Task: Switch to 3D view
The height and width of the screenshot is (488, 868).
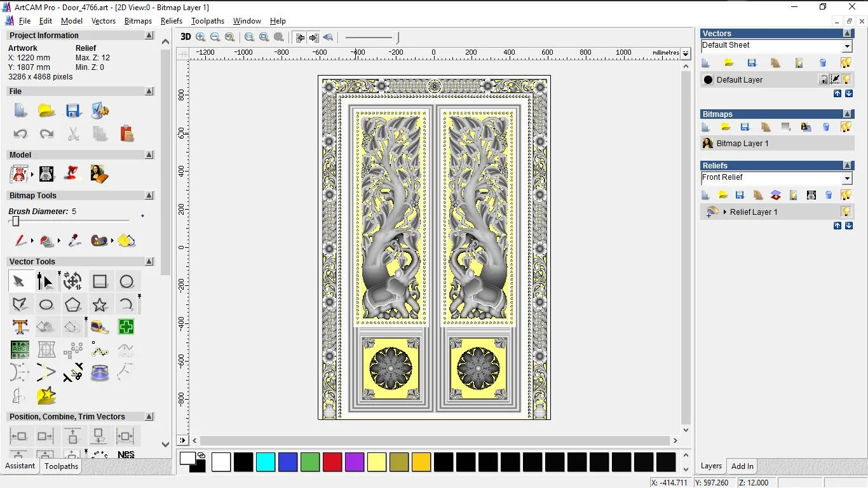Action: click(x=186, y=37)
